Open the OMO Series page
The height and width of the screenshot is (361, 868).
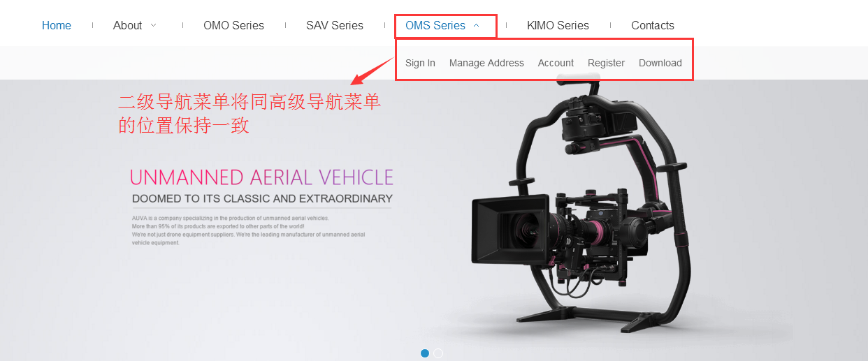coord(233,25)
